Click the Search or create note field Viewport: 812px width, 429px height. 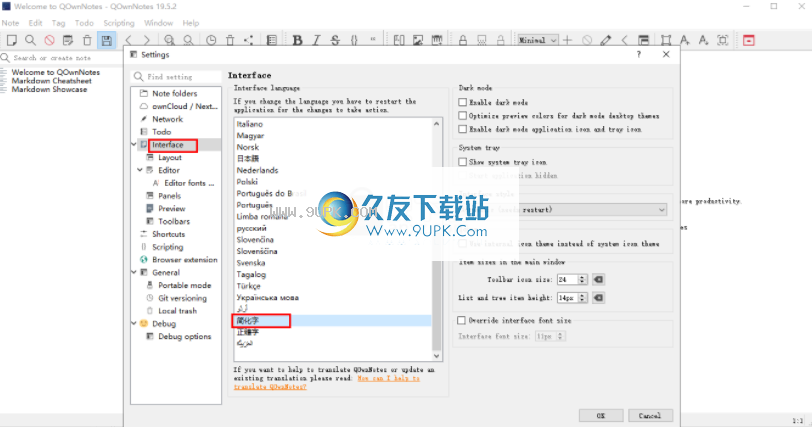coord(61,58)
